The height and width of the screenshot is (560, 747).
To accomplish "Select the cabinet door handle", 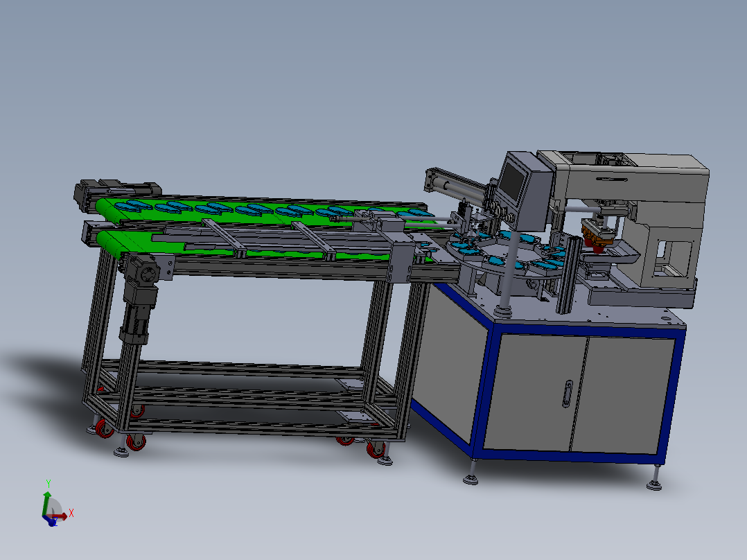I will click(568, 393).
